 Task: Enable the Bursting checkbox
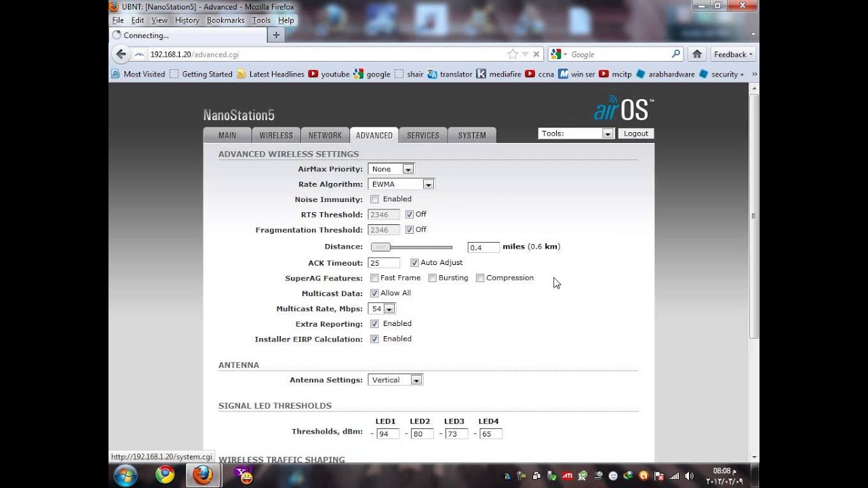[x=432, y=278]
